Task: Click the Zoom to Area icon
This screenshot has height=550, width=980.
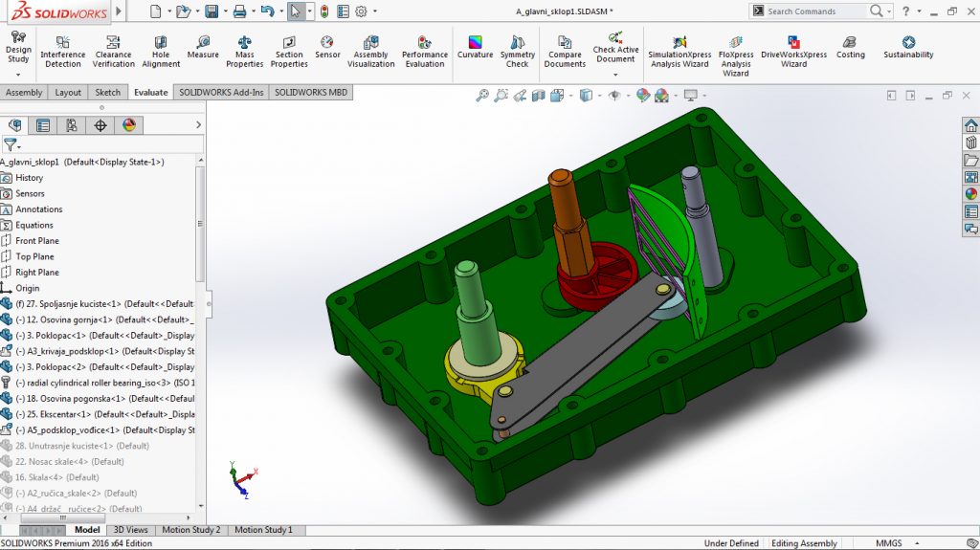Action: click(501, 96)
